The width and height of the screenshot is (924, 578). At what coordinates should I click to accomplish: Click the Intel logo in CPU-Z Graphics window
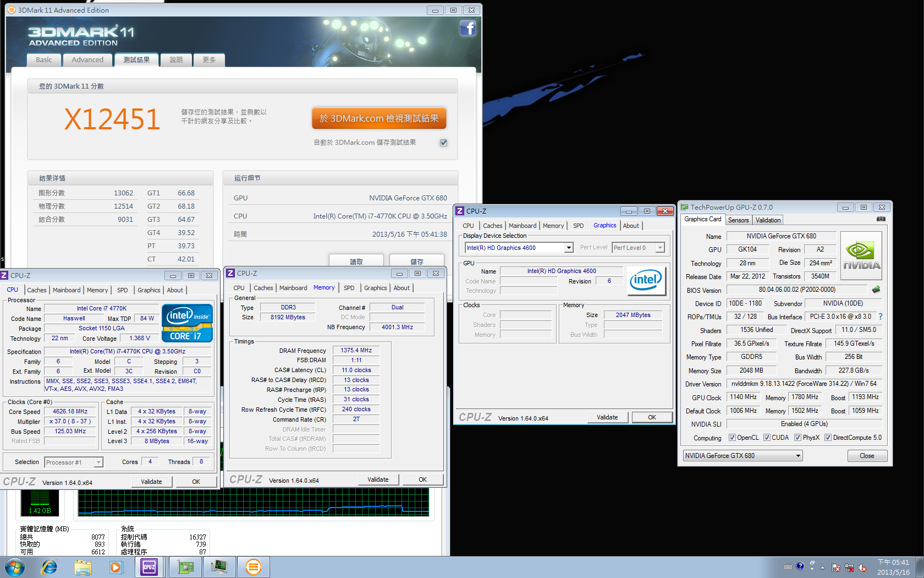(646, 281)
